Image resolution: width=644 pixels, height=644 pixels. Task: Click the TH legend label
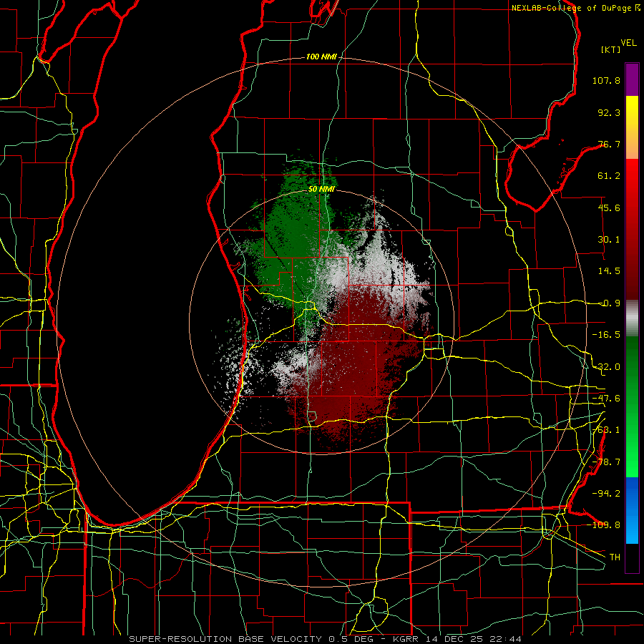615,557
